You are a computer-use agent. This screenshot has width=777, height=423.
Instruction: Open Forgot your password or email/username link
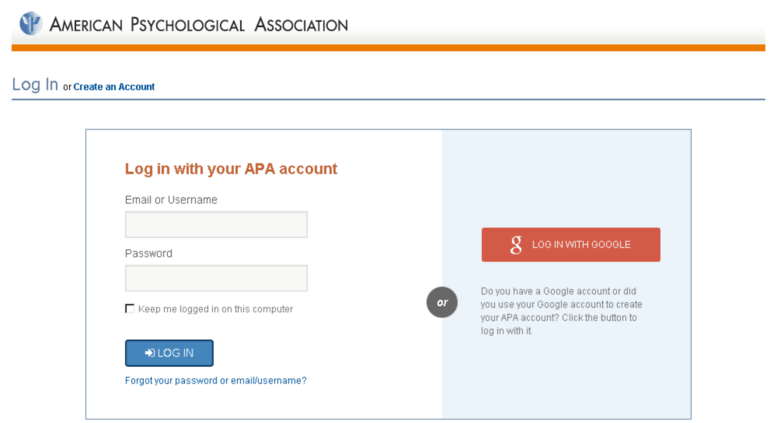pos(216,380)
